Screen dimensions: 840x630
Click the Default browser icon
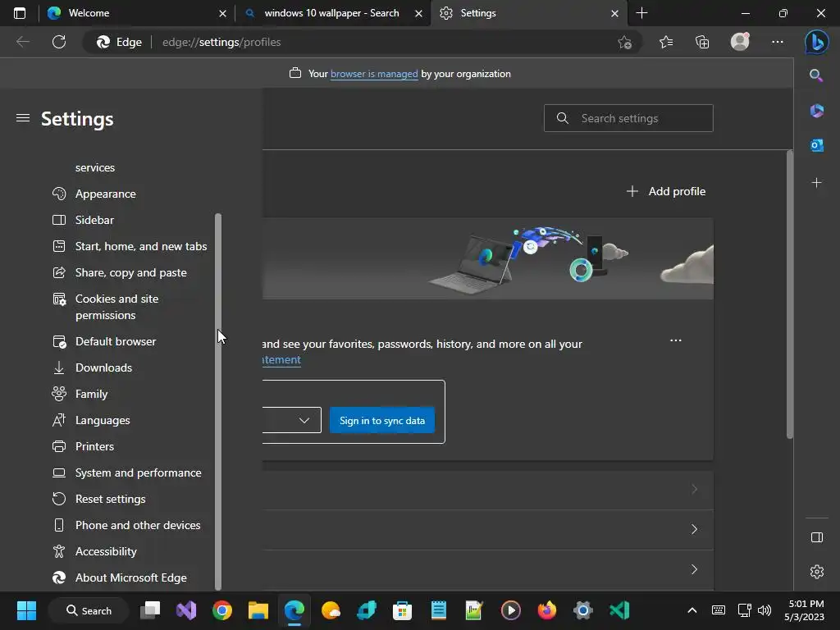(x=59, y=341)
